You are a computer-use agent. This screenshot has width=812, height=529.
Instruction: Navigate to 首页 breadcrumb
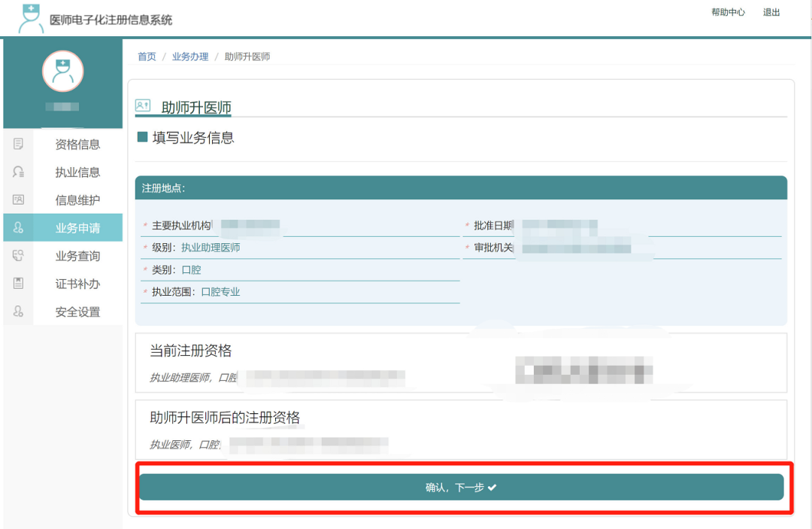[147, 57]
